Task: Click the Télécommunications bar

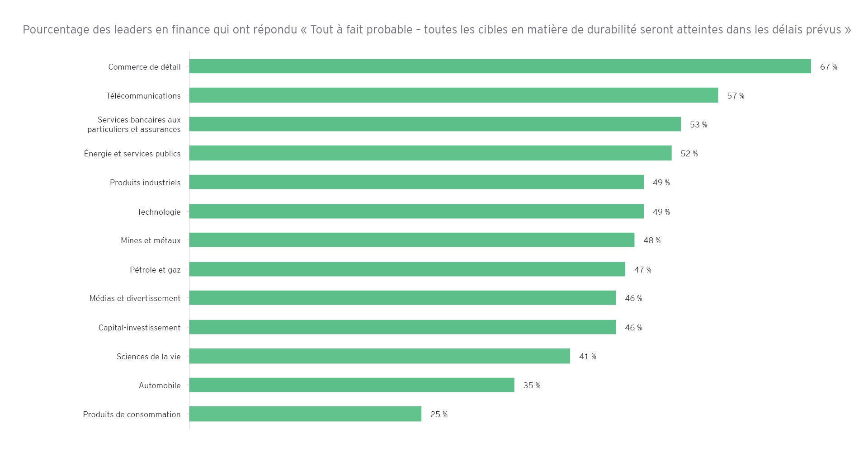Action: click(453, 95)
